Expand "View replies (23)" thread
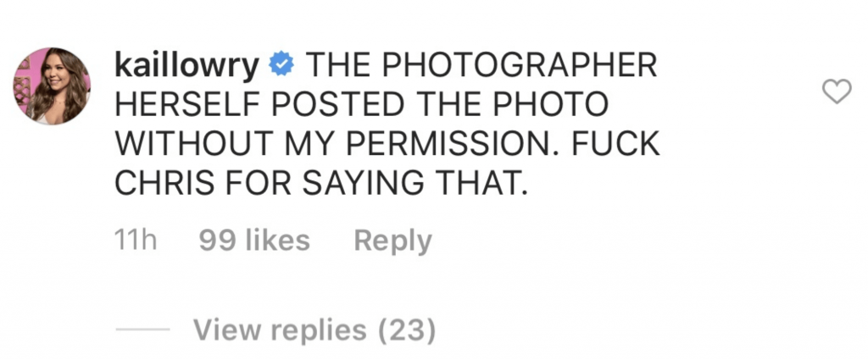This screenshot has width=868, height=360. [x=314, y=330]
